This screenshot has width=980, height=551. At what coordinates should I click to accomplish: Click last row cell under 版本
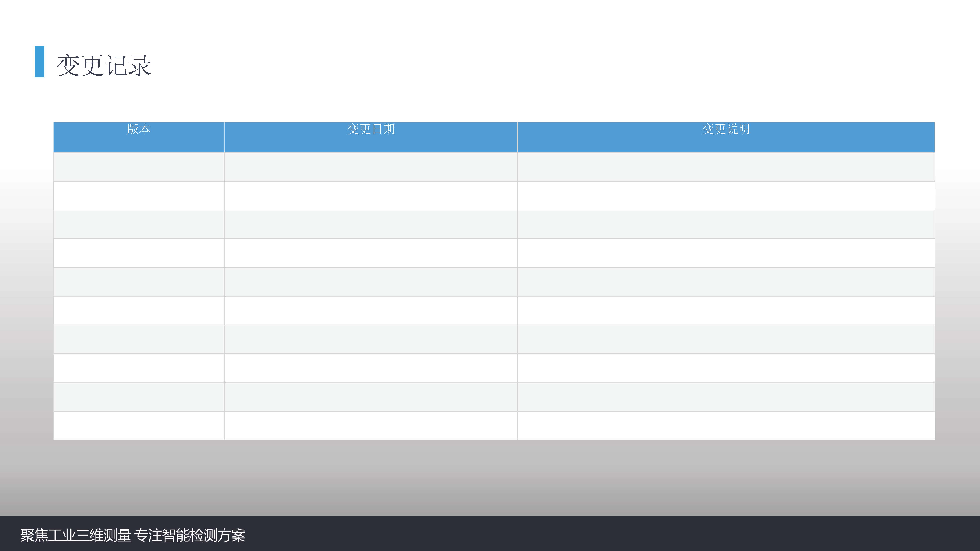tap(139, 425)
